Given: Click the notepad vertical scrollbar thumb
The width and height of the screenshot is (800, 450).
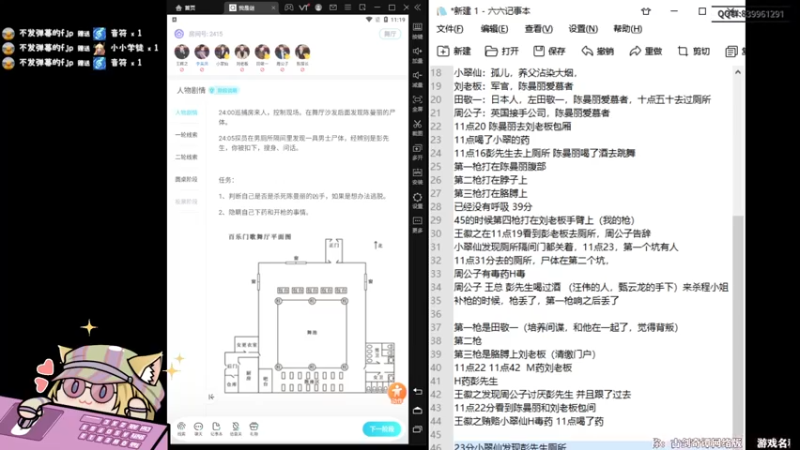Looking at the screenshot, I should pos(738,327).
